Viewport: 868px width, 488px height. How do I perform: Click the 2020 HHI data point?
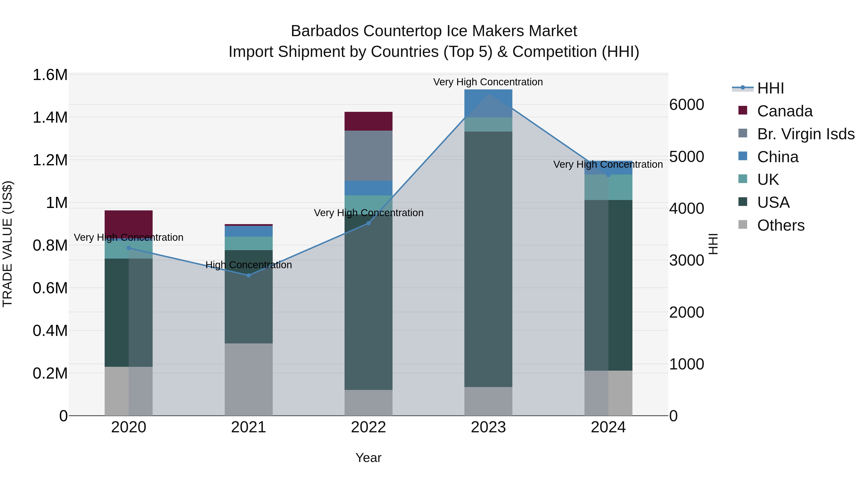(129, 248)
